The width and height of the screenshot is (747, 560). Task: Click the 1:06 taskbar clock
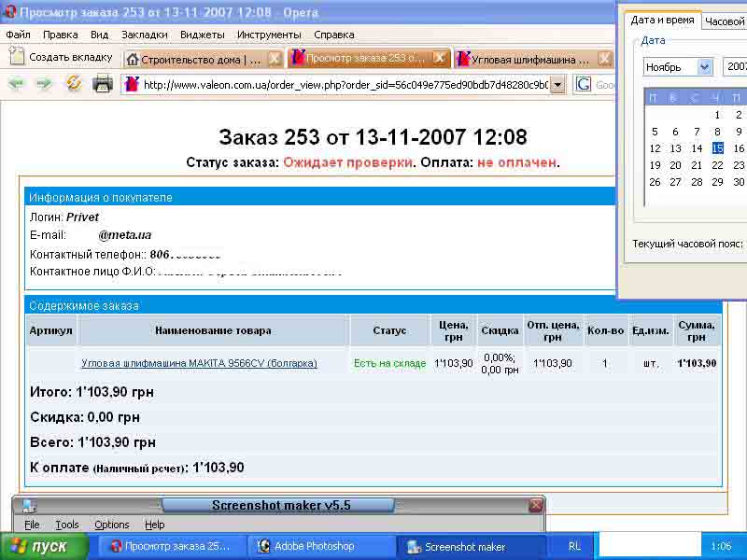click(x=721, y=546)
